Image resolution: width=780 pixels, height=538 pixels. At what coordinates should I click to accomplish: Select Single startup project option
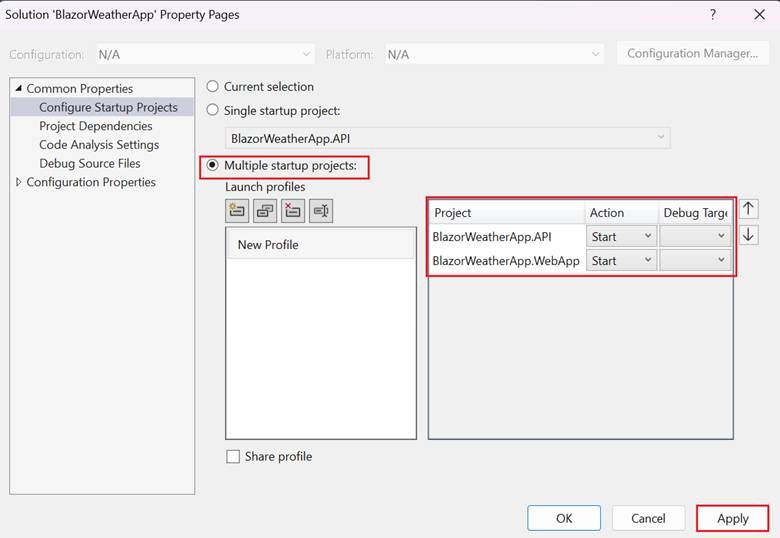click(x=212, y=110)
